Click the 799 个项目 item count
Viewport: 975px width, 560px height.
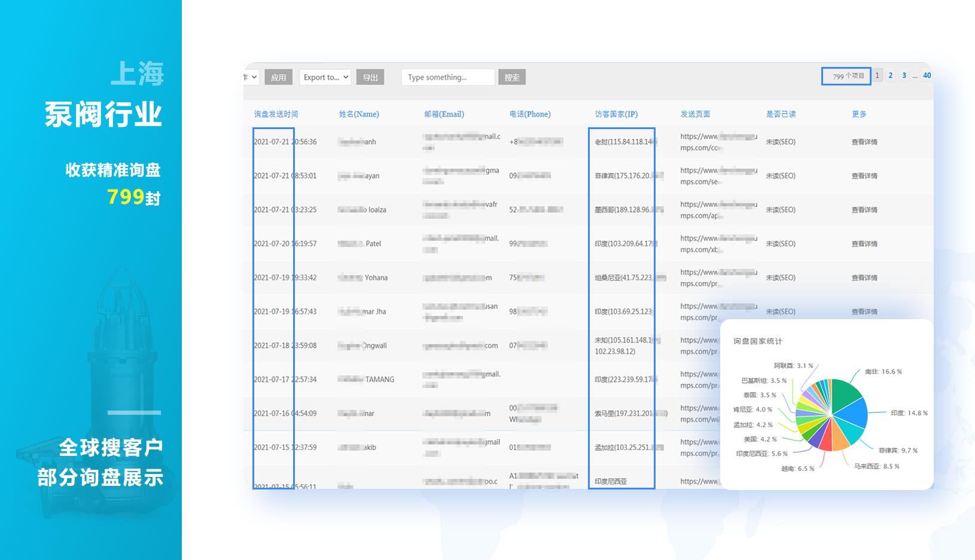[848, 76]
